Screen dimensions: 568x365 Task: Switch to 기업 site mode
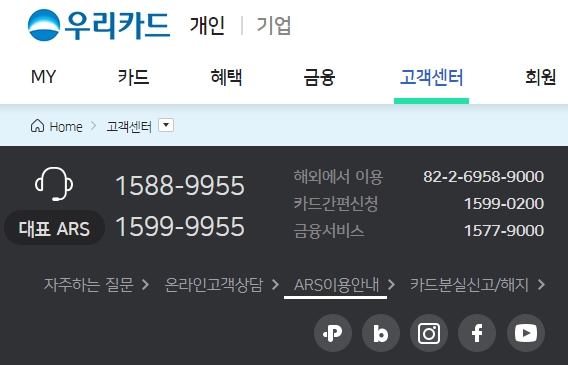274,25
